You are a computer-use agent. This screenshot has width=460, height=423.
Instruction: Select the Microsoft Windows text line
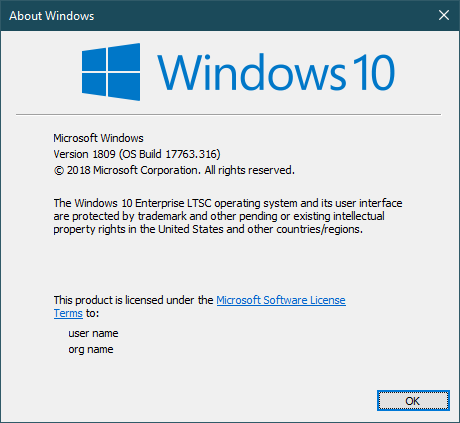(98, 138)
